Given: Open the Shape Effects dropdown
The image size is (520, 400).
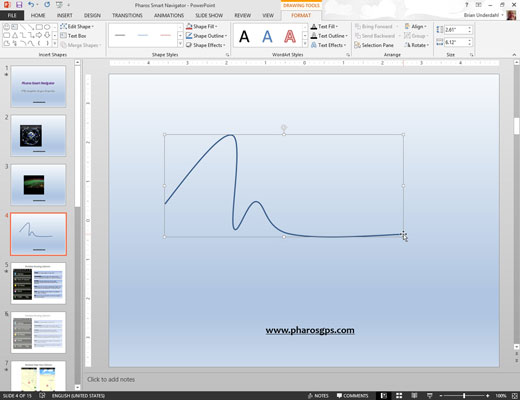Looking at the screenshot, I should [206, 45].
